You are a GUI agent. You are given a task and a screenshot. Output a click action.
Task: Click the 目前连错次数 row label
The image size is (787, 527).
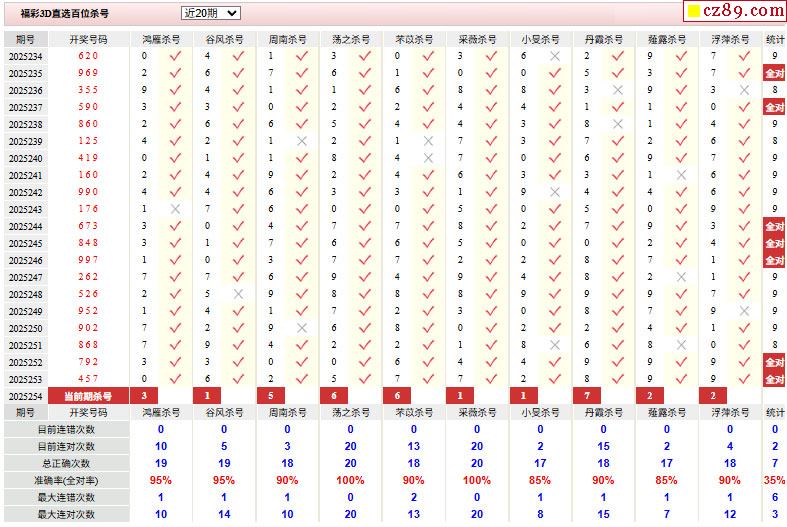click(x=66, y=430)
